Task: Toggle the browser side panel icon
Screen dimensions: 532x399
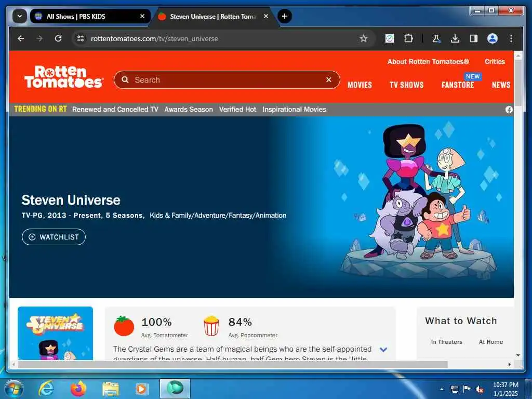Action: [x=474, y=38]
